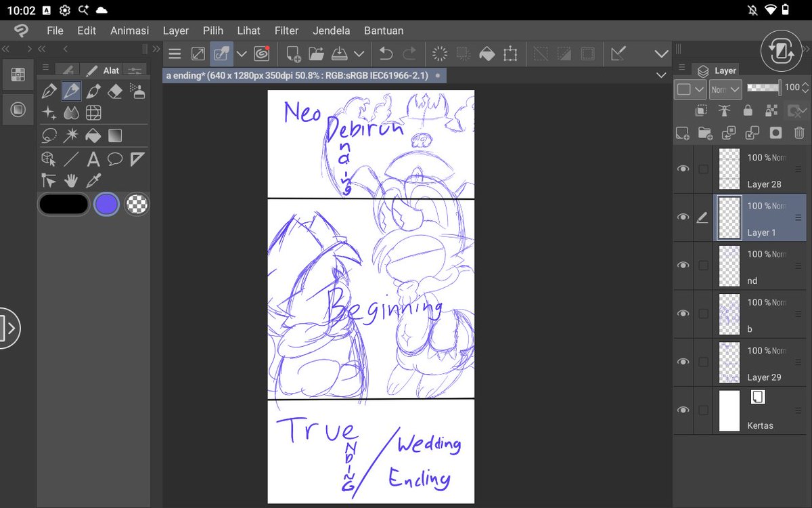Expand the command bar overflow chevron
The width and height of the screenshot is (812, 508).
(661, 54)
